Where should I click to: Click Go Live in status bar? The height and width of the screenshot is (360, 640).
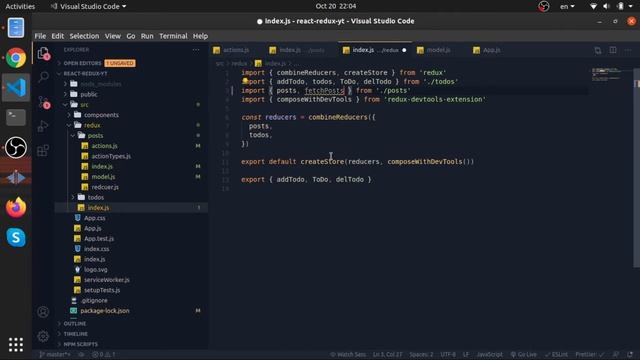(x=524, y=355)
